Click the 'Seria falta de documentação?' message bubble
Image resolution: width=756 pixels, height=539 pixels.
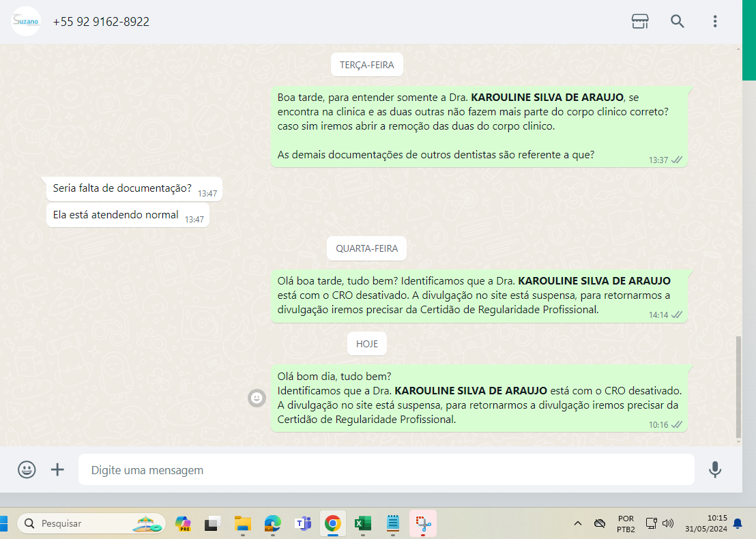tap(122, 189)
